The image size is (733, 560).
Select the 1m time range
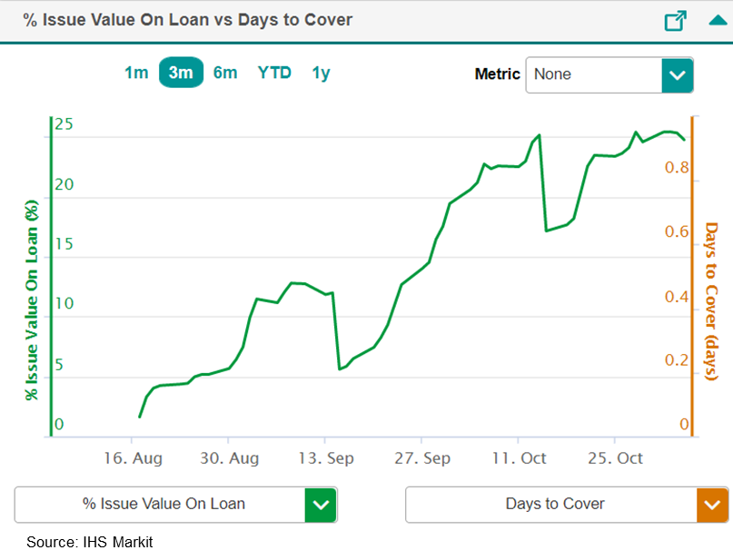click(x=136, y=73)
